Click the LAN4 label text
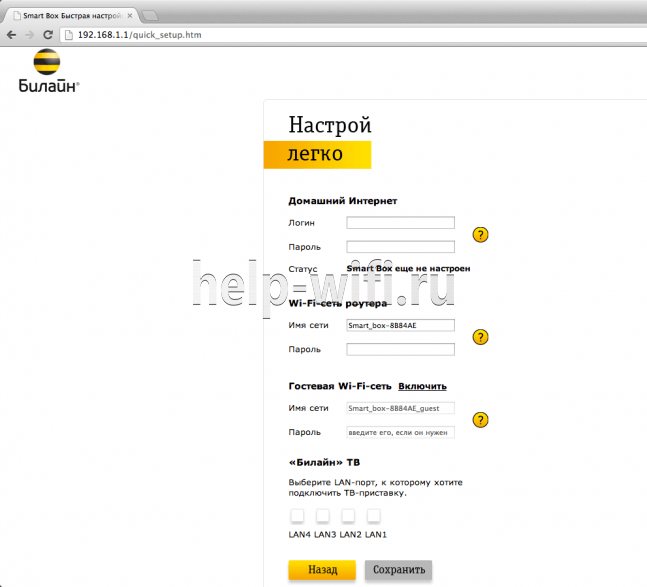Viewport: 647px width, 587px height. 300,535
